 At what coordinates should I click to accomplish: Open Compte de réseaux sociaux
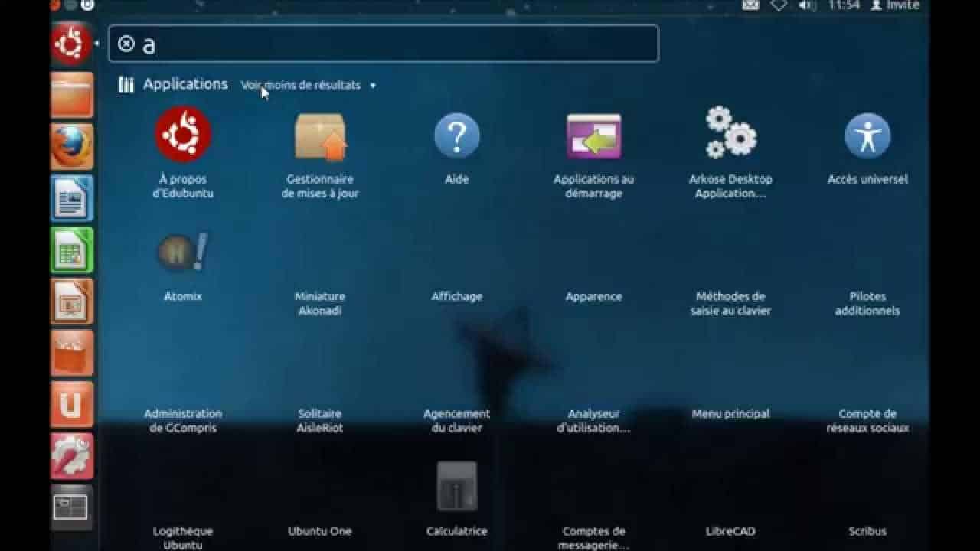[867, 421]
